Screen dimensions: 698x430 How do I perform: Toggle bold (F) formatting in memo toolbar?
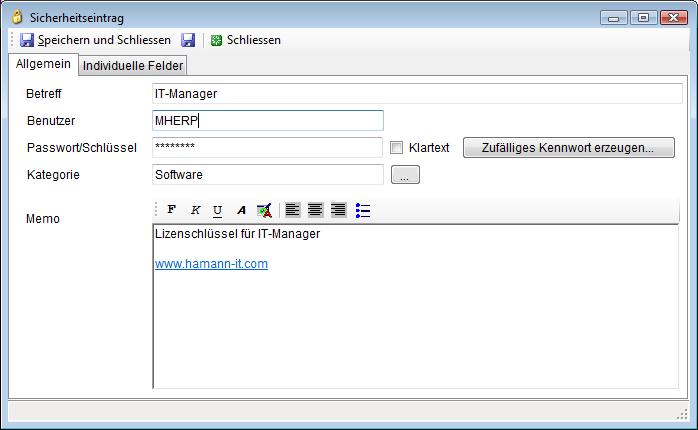point(171,210)
